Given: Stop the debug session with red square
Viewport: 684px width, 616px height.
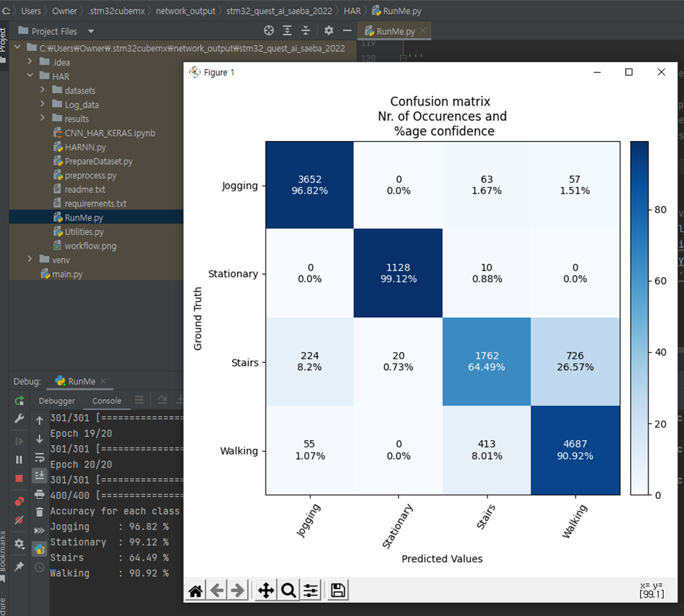Looking at the screenshot, I should click(19, 478).
